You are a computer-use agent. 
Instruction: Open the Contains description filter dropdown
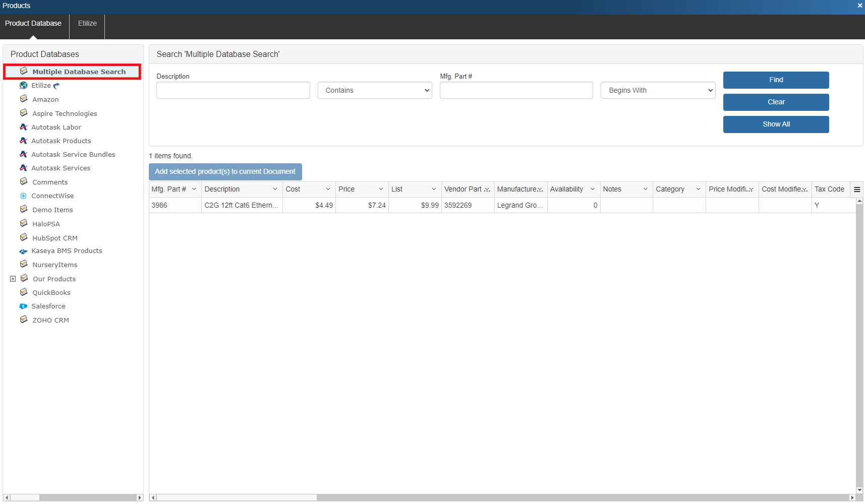pyautogui.click(x=375, y=90)
